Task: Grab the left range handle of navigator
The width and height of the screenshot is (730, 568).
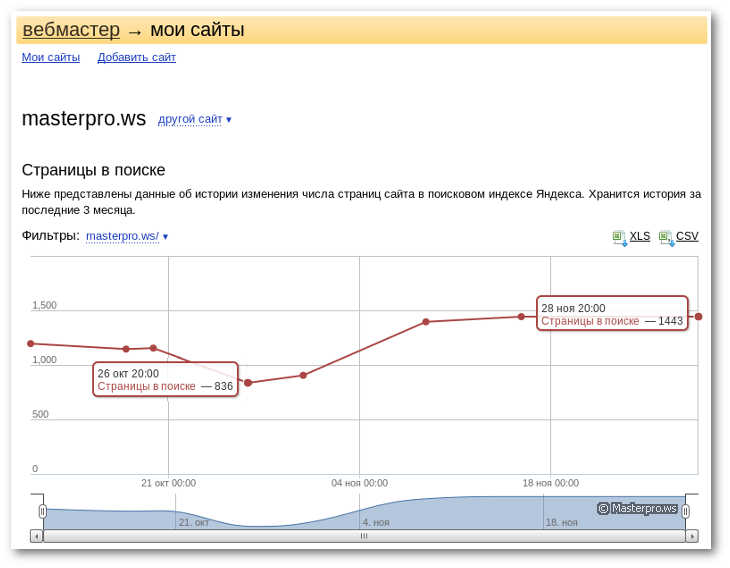Action: [x=43, y=511]
